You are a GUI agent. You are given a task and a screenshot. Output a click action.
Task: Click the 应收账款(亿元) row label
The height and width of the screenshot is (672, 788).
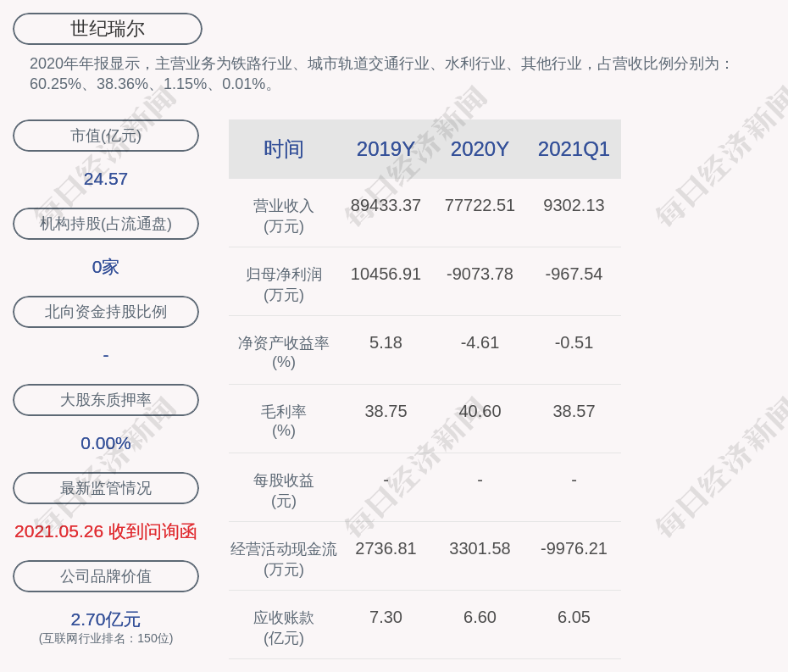(283, 627)
